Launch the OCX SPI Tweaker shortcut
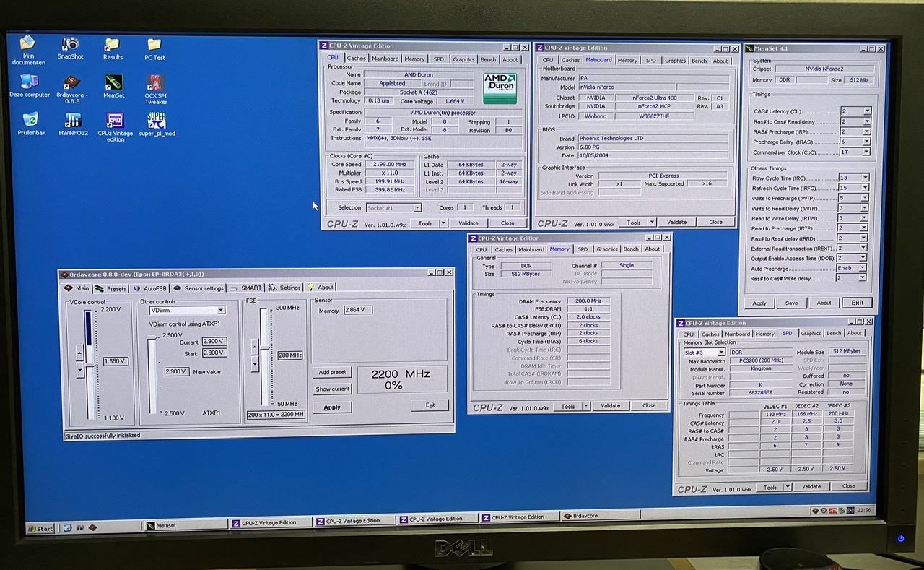The height and width of the screenshot is (570, 924). pos(155,89)
